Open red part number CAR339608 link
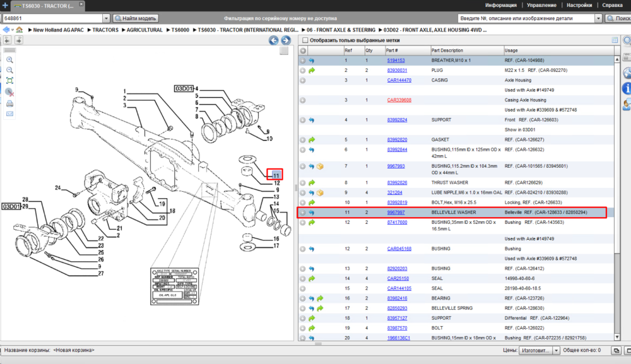631x364 pixels. 399,100
